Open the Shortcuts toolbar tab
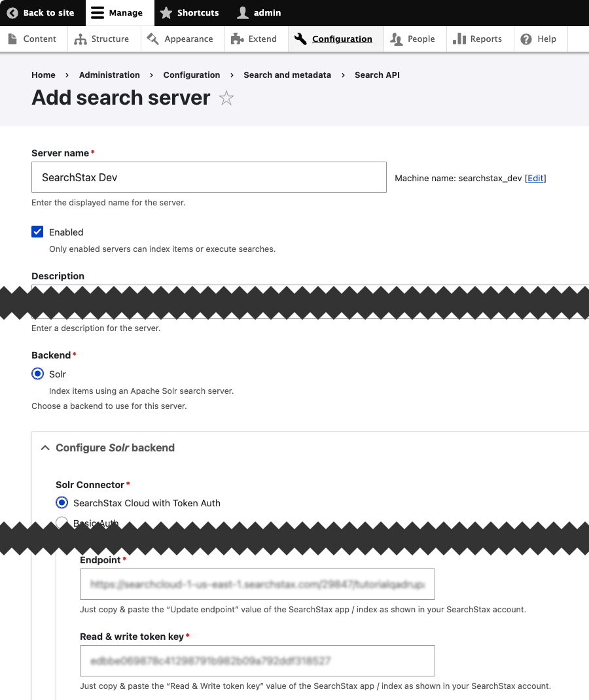The width and height of the screenshot is (589, 700). (190, 13)
